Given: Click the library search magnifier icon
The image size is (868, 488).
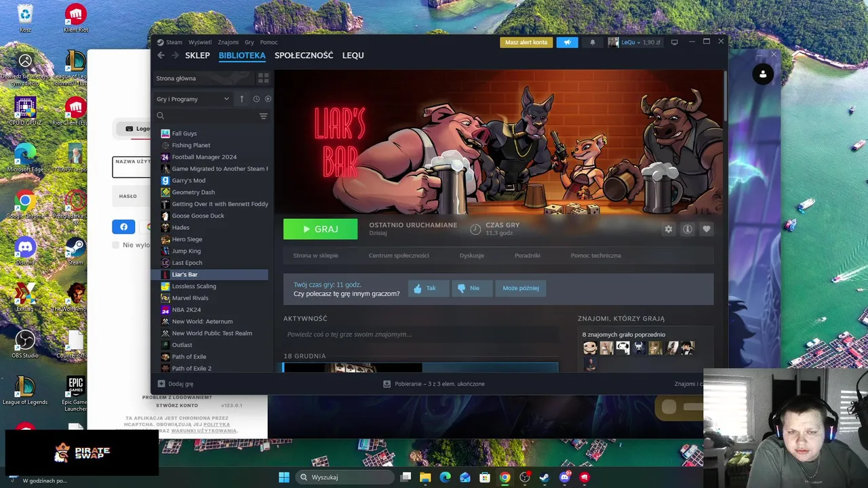Looking at the screenshot, I should click(161, 116).
